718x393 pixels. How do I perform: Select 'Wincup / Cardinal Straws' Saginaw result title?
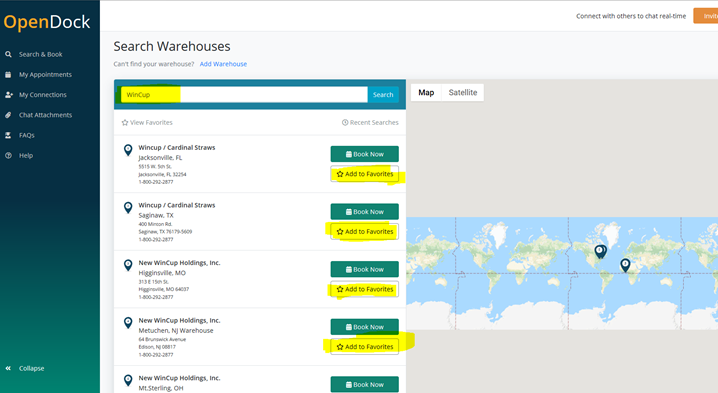pos(177,205)
